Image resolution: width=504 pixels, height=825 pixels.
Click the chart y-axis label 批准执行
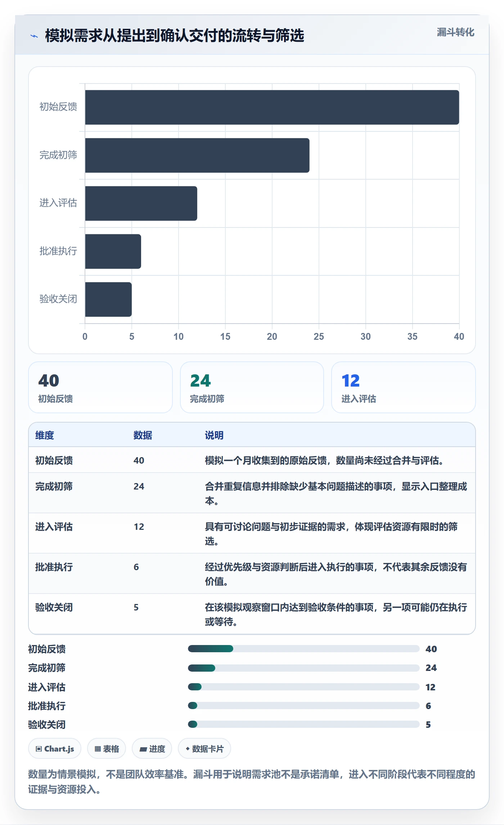(58, 251)
